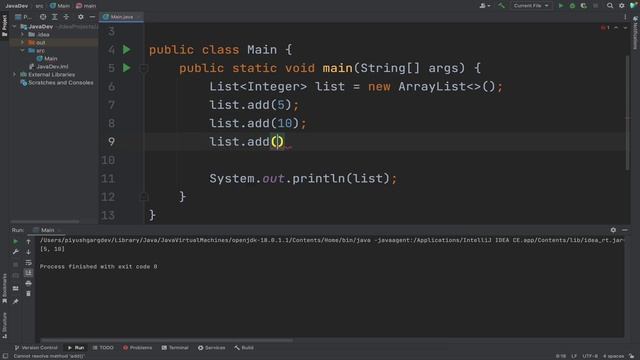The height and width of the screenshot is (360, 640).
Task: Open the Build tool window
Action: tap(244, 348)
